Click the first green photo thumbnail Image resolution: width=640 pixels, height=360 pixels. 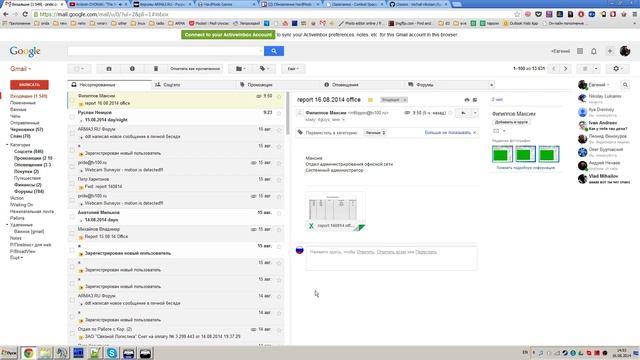pos(502,155)
